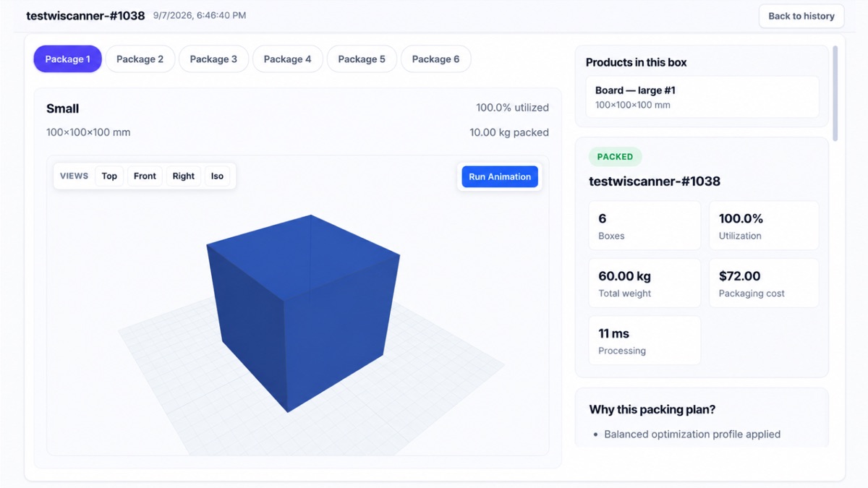Screen dimensions: 868x488
Task: Select the Board — large #1 product card
Action: (x=702, y=97)
